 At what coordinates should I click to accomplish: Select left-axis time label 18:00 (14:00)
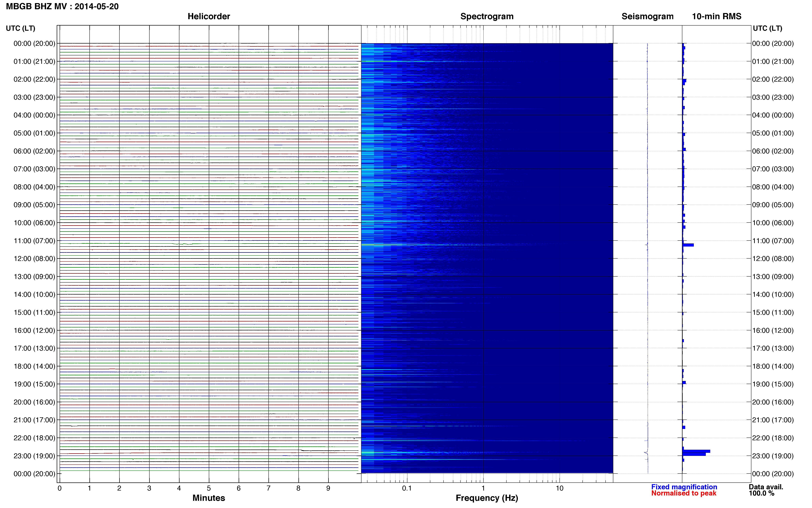click(x=34, y=366)
